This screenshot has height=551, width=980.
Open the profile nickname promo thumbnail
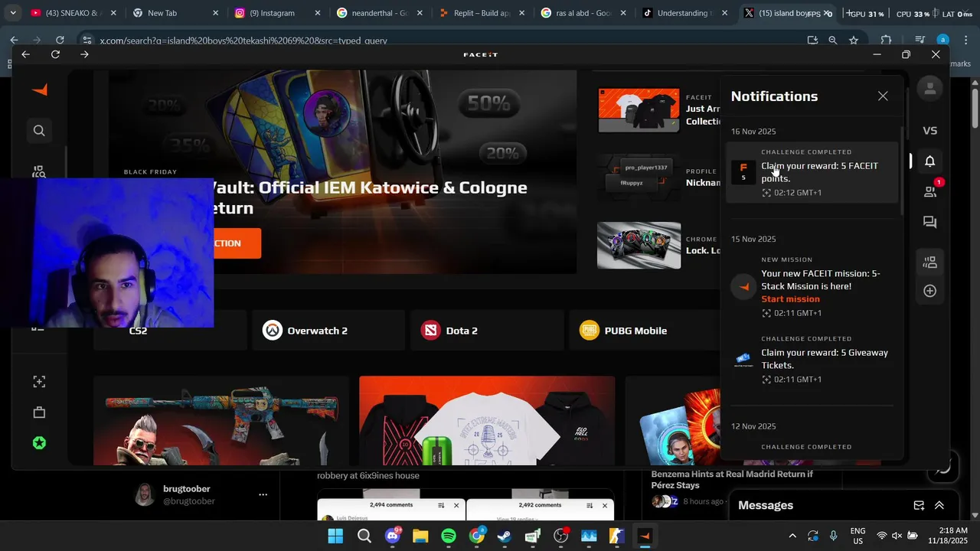coord(639,178)
